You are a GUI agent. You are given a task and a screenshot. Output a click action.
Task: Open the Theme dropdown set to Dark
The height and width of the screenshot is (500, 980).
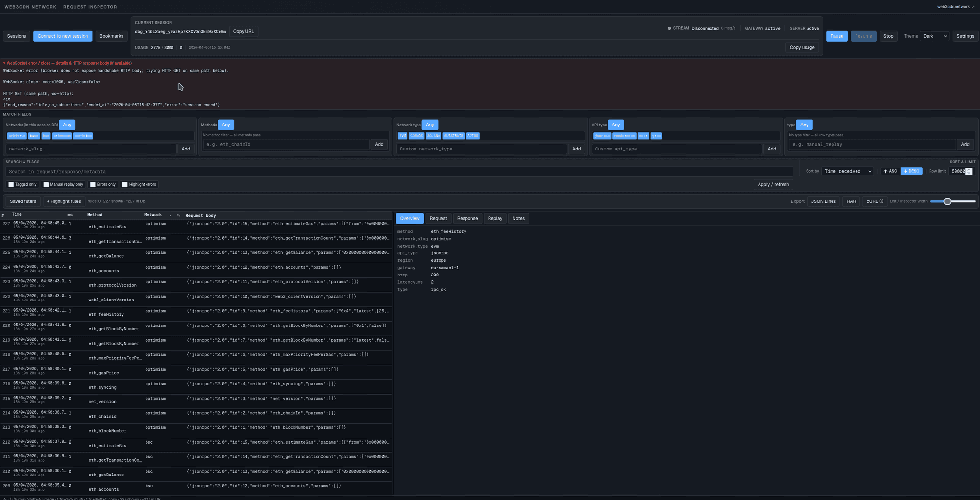pos(934,36)
